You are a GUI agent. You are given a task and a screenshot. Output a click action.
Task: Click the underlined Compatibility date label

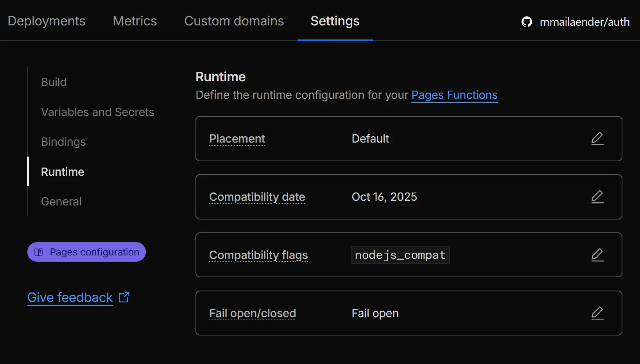coord(257,197)
